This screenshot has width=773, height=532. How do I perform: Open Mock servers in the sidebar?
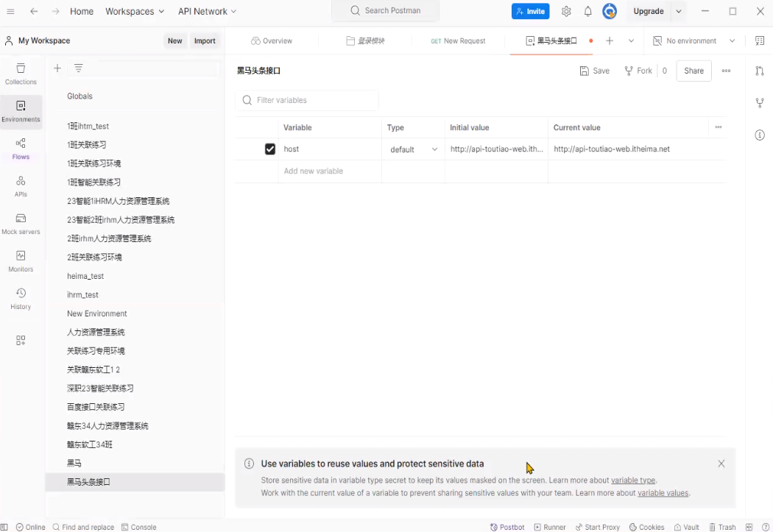21,224
